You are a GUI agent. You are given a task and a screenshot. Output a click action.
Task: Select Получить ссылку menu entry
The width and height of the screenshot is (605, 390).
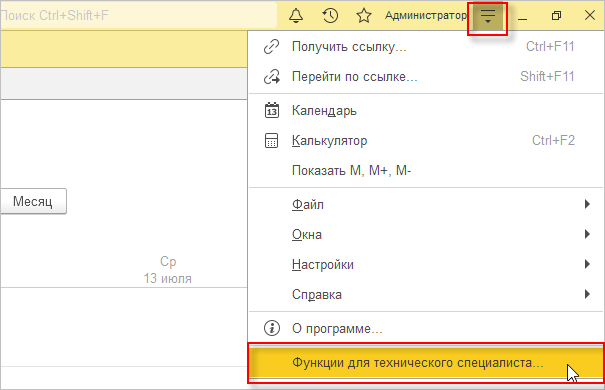(426, 46)
